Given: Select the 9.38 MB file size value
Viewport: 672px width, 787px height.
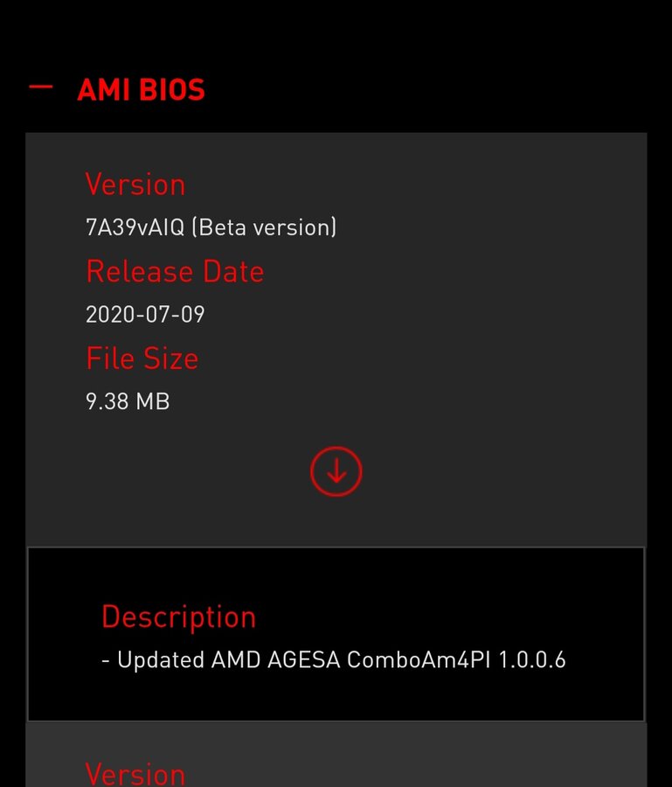Looking at the screenshot, I should pos(128,401).
